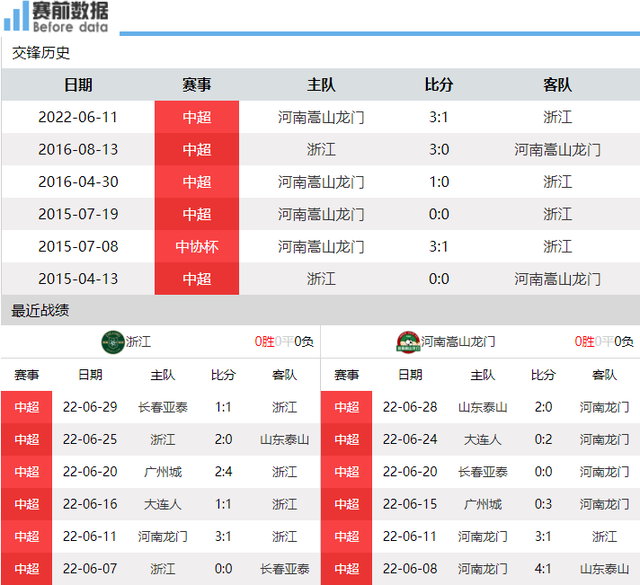Click 广州城 home team on 22-06-20

pyautogui.click(x=162, y=472)
